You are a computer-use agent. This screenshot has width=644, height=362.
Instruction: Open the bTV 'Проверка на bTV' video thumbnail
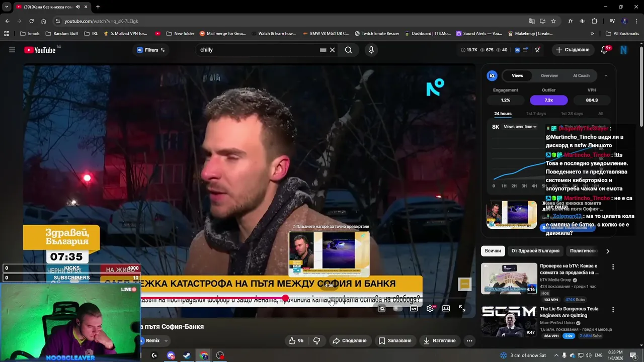[509, 278]
